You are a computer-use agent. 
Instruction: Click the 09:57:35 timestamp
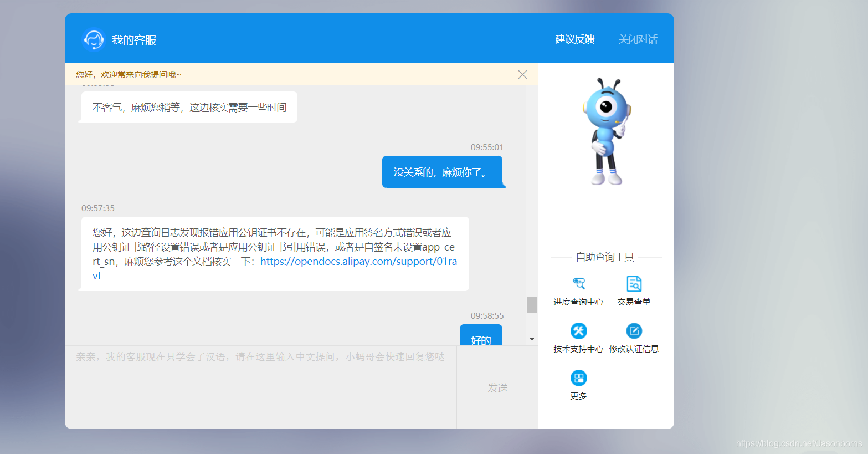click(98, 208)
